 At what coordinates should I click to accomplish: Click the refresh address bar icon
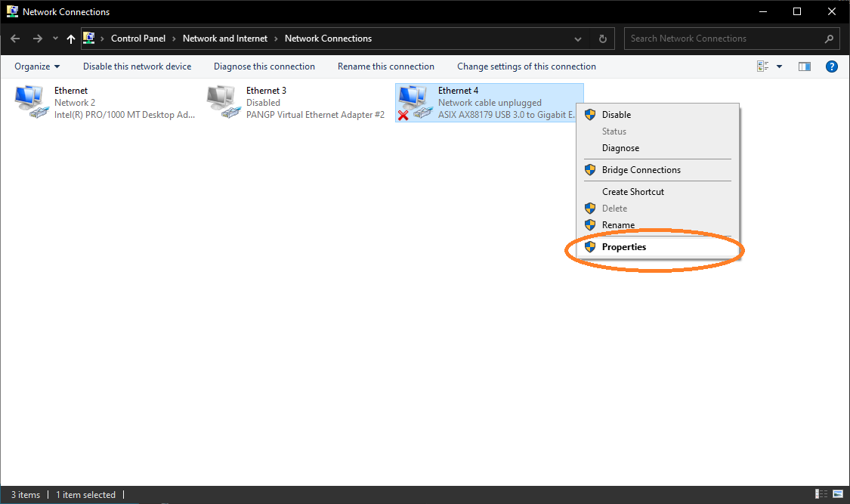pos(602,39)
